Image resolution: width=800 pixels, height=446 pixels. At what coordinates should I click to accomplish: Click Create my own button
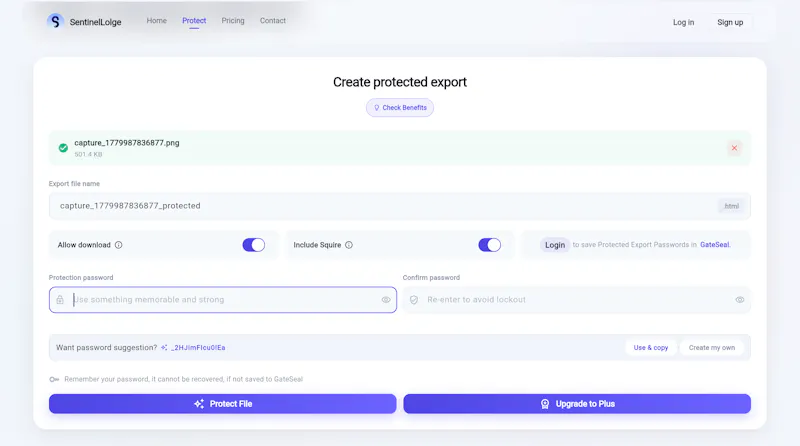[x=712, y=348]
